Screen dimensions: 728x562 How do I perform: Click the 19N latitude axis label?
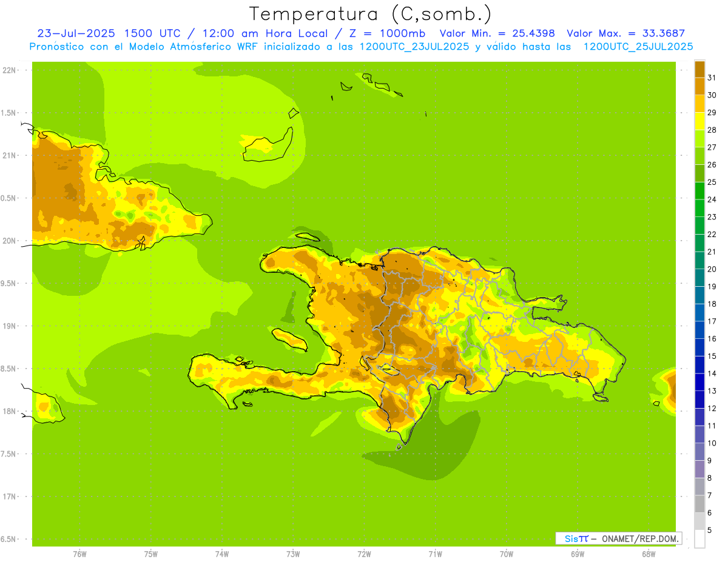tap(9, 326)
